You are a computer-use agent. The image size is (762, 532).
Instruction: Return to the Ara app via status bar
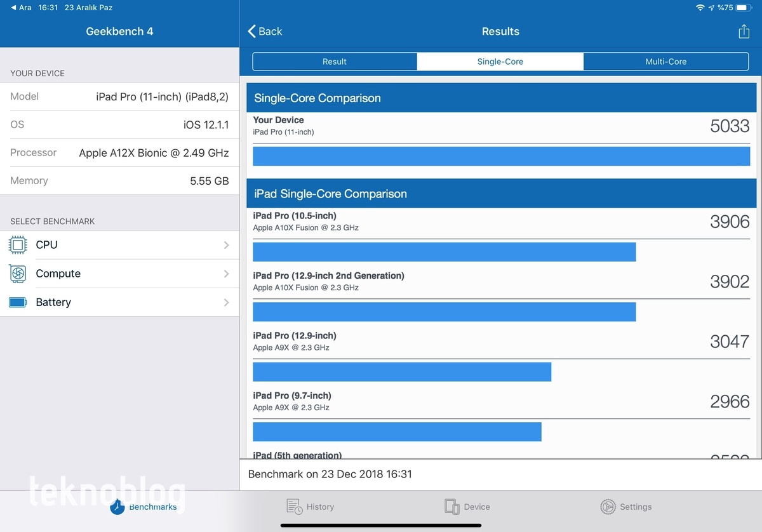tap(21, 8)
